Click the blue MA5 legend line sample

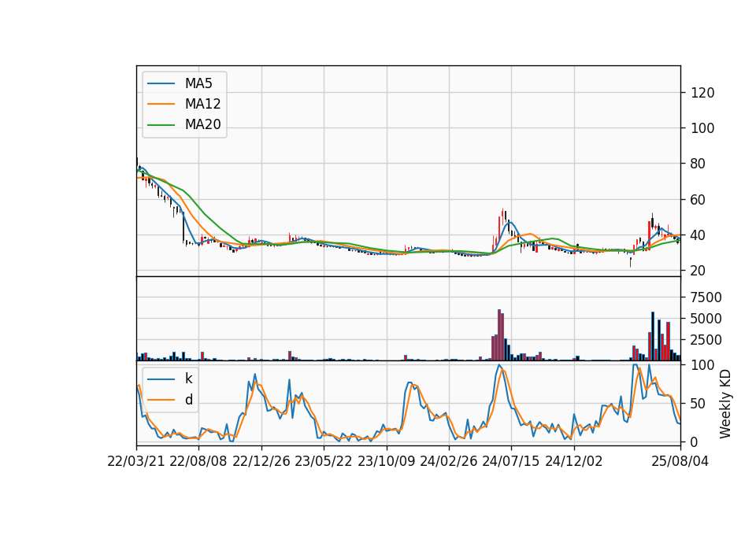click(x=161, y=83)
